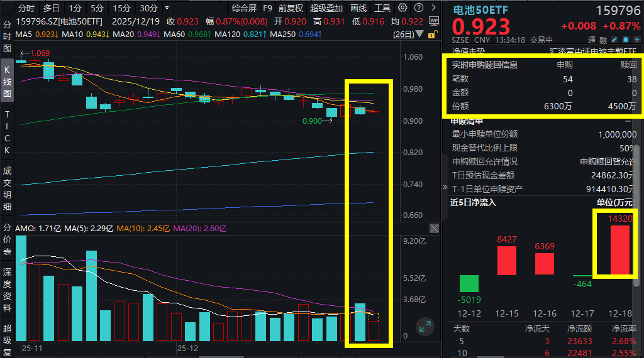Click 12-16 red bar labeled 6369

pyautogui.click(x=545, y=264)
